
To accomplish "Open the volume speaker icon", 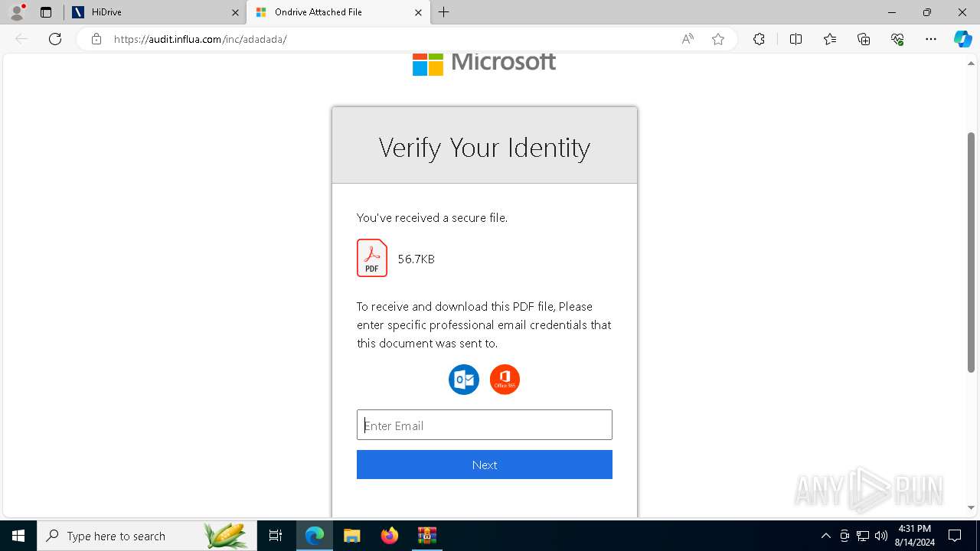I will coord(881,536).
